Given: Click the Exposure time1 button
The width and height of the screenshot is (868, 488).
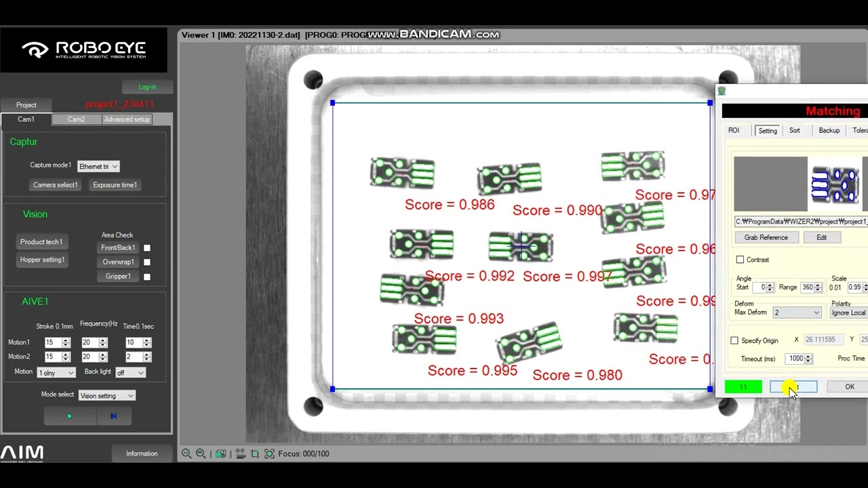Looking at the screenshot, I should pyautogui.click(x=115, y=185).
